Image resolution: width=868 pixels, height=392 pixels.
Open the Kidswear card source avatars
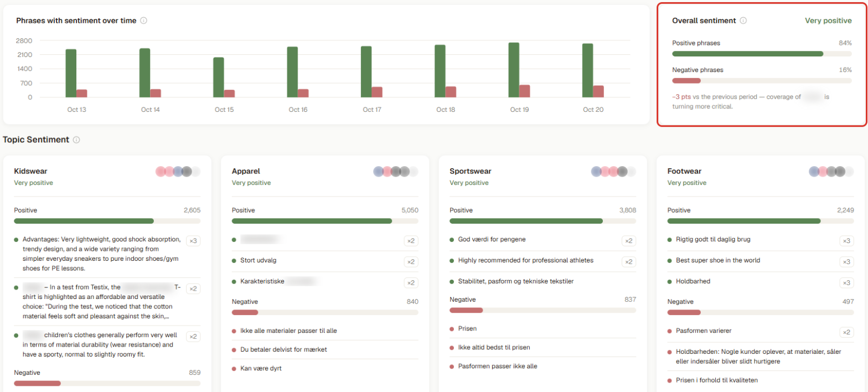(178, 172)
